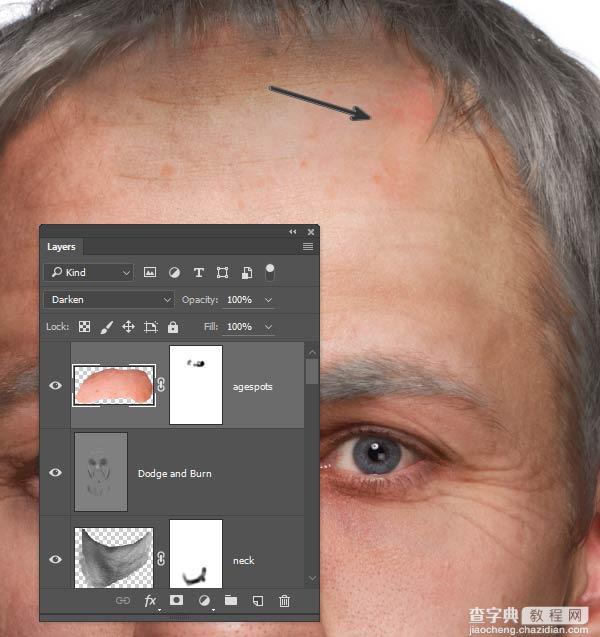Screen dimensions: 600x637
Task: Open the Darken blend mode dropdown
Action: pos(109,300)
